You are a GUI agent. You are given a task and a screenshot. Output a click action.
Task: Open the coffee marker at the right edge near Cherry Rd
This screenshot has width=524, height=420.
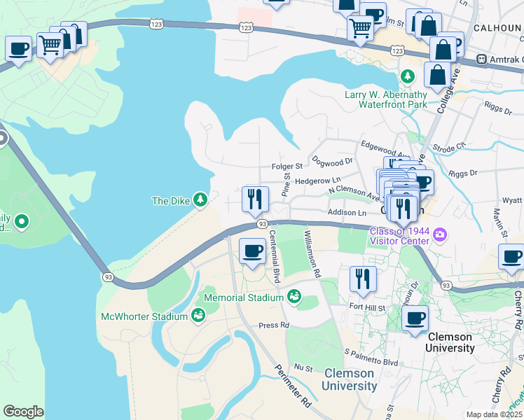pyautogui.click(x=511, y=259)
